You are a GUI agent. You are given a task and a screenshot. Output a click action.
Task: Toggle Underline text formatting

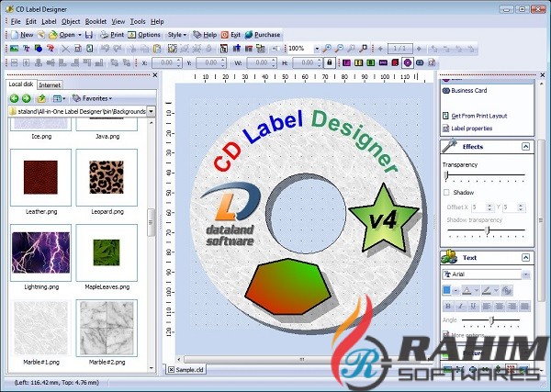473,306
